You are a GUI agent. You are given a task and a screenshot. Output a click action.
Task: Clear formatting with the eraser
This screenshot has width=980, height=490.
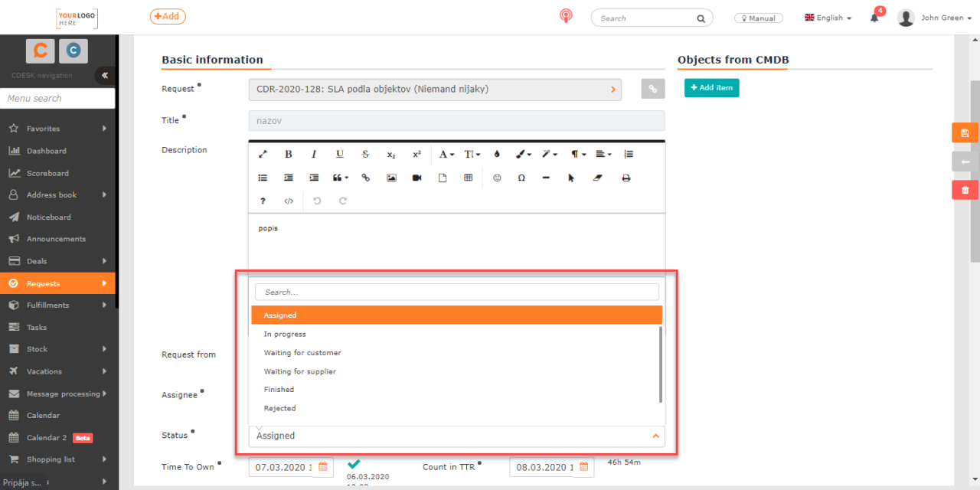point(598,178)
